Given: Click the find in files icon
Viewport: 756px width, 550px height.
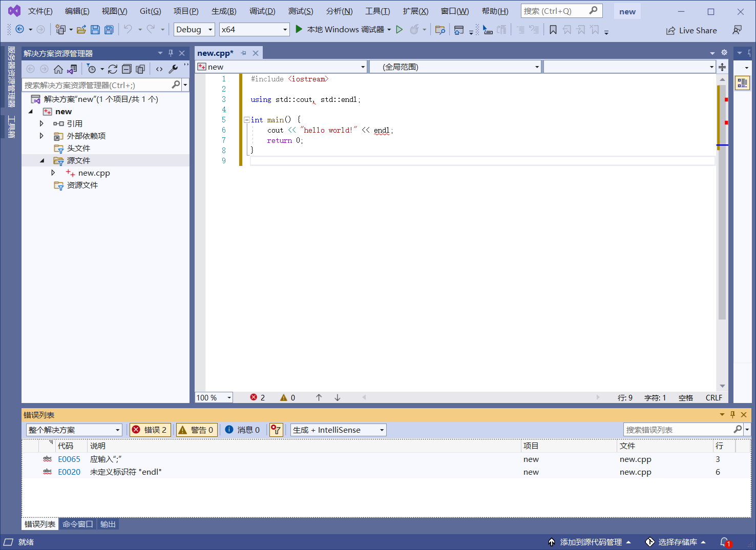Looking at the screenshot, I should coord(440,30).
